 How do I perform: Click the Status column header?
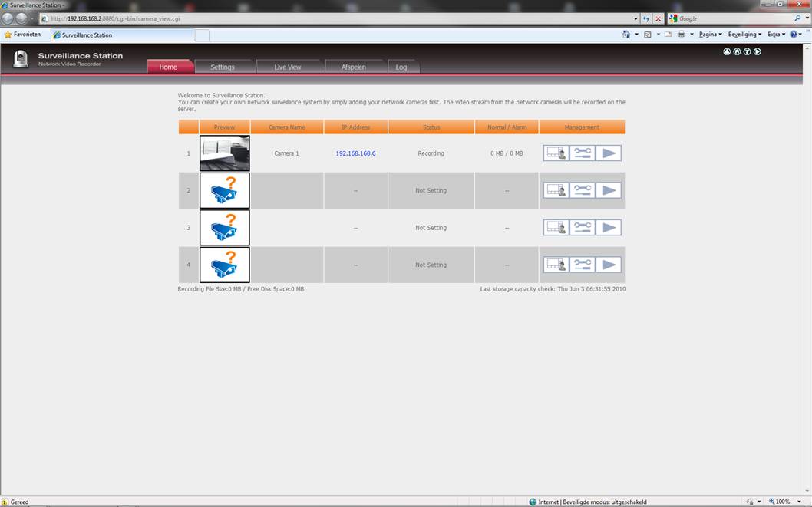tap(431, 127)
